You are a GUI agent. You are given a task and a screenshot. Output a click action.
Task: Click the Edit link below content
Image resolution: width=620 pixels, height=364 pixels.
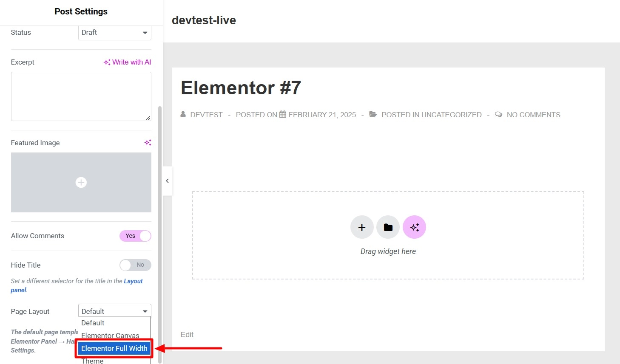click(x=187, y=335)
